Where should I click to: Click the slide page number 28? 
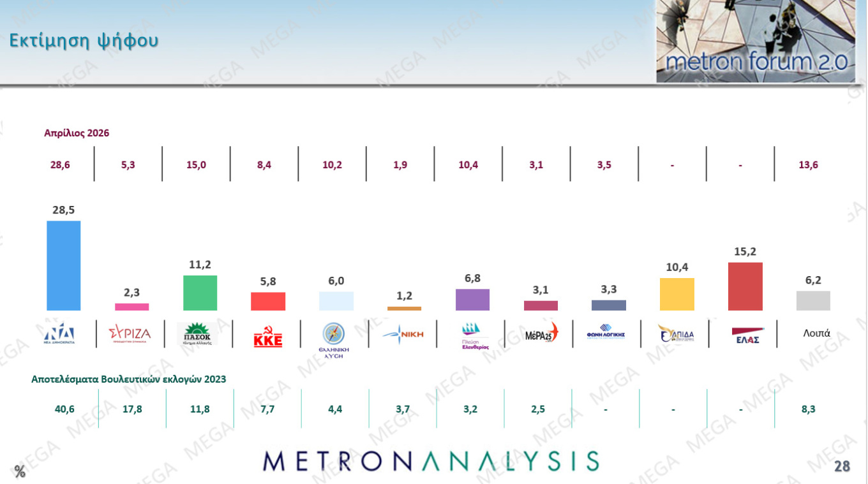(x=842, y=466)
